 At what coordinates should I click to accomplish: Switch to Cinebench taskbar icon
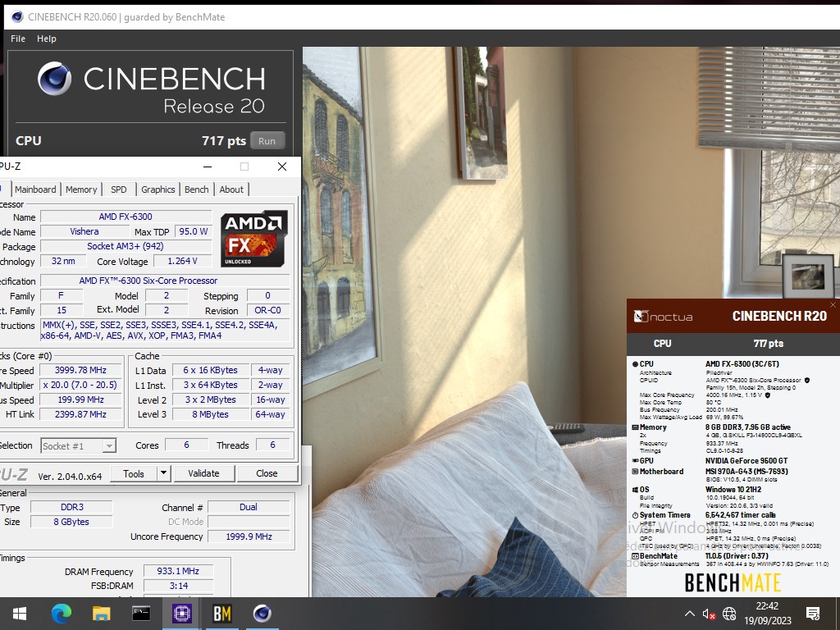click(x=262, y=614)
